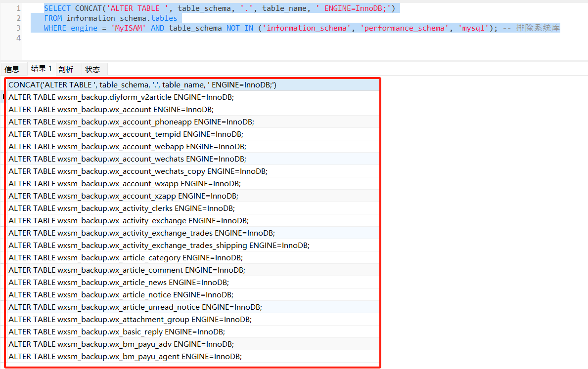Select the wx_account ENGINE=InnoDB row

tap(193, 110)
